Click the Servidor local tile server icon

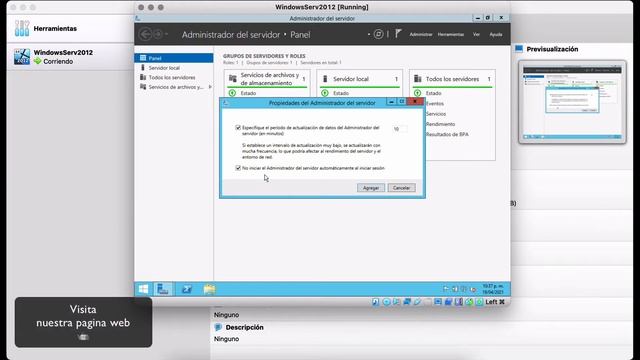(325, 78)
